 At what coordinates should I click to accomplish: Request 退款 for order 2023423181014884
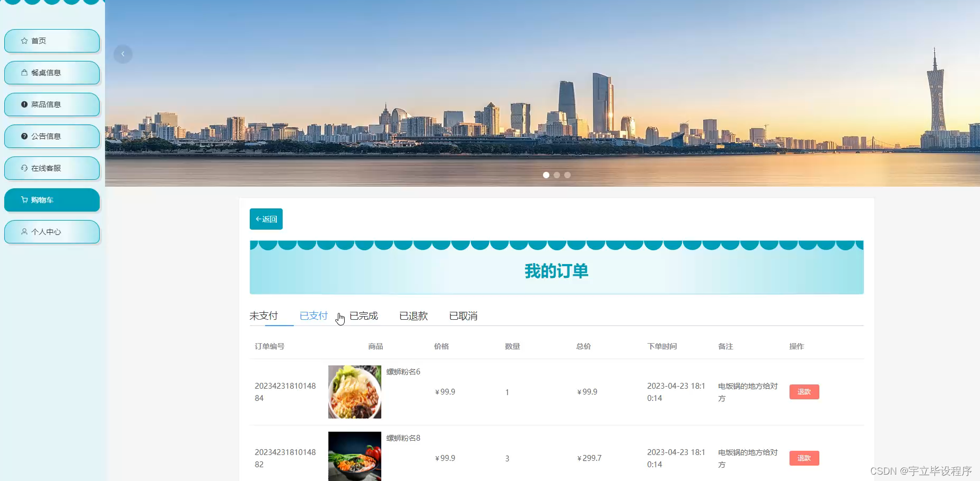(804, 391)
